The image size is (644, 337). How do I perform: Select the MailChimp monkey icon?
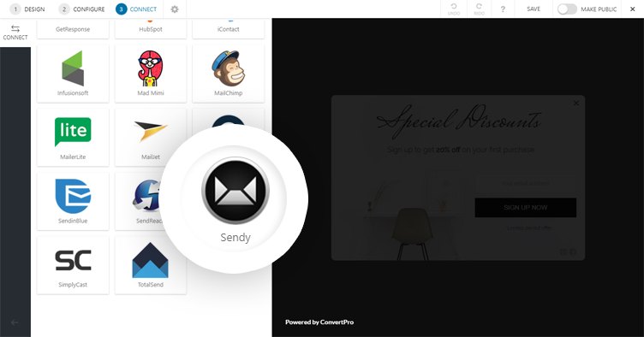point(229,68)
